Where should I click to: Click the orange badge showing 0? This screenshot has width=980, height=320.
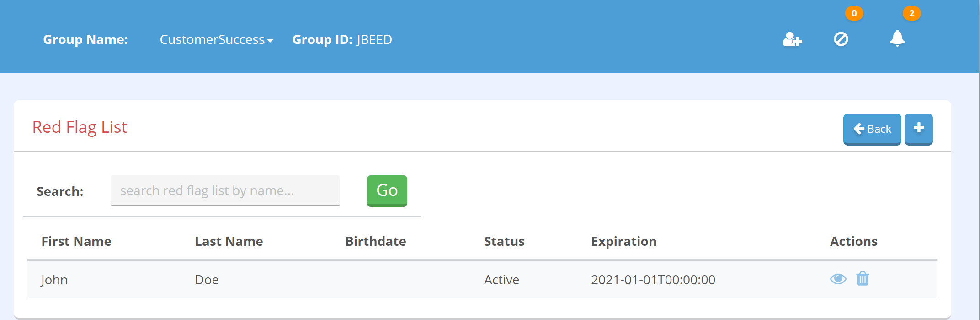tap(854, 13)
